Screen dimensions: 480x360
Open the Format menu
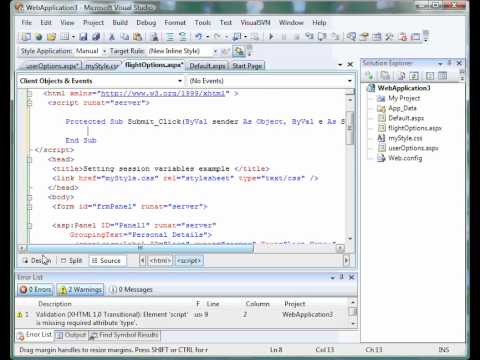point(175,23)
